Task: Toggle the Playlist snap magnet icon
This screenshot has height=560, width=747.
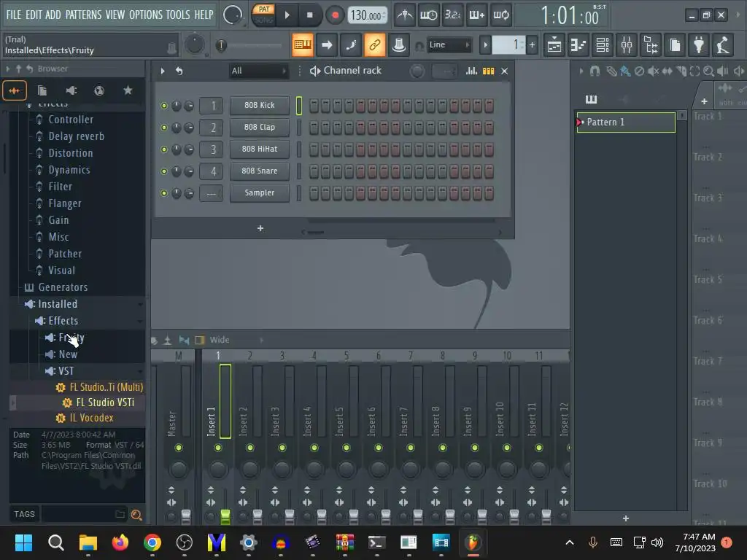Action: (x=595, y=71)
